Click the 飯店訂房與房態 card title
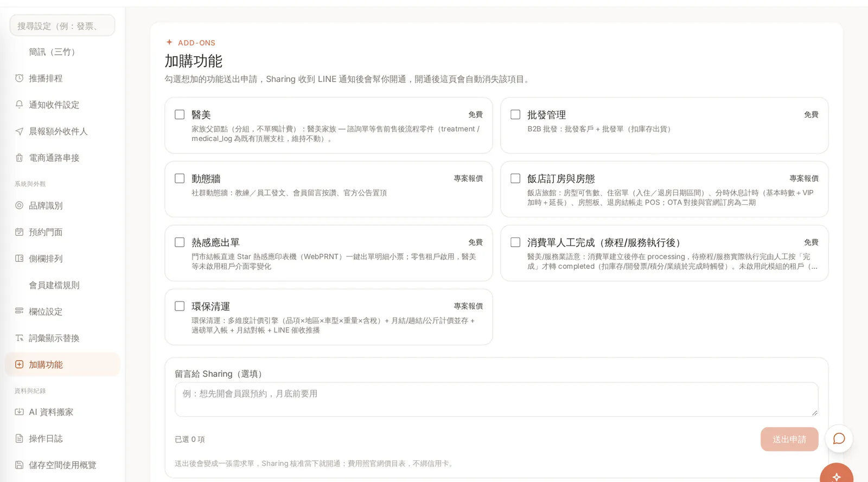 561,179
